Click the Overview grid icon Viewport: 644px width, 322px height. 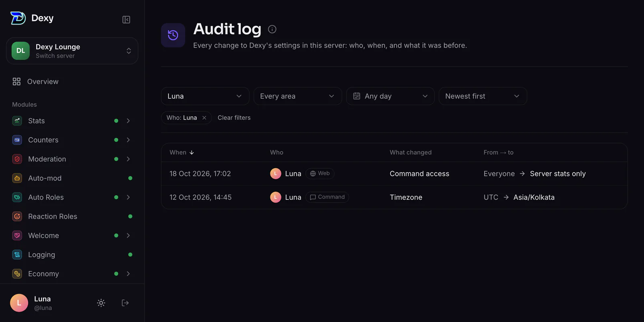[x=17, y=82]
